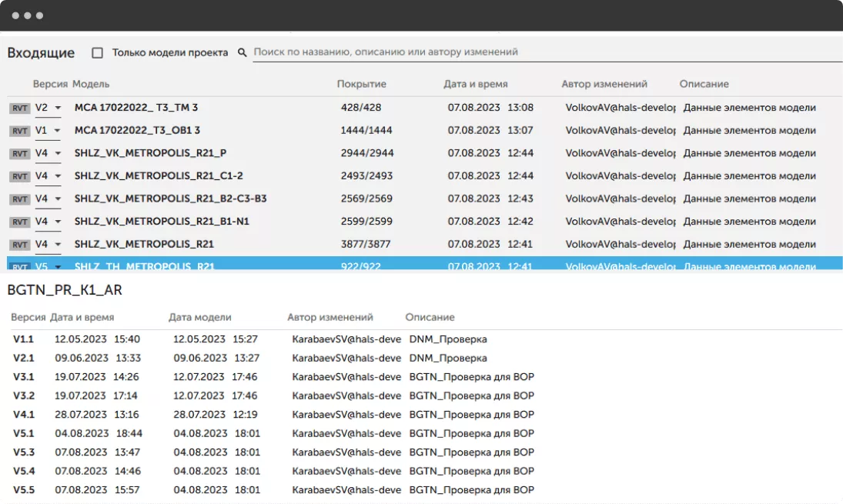Click RVT icon of SHLZ_VK_METROPOLIS_R21_C1-2 row
The image size is (843, 504).
coord(19,176)
